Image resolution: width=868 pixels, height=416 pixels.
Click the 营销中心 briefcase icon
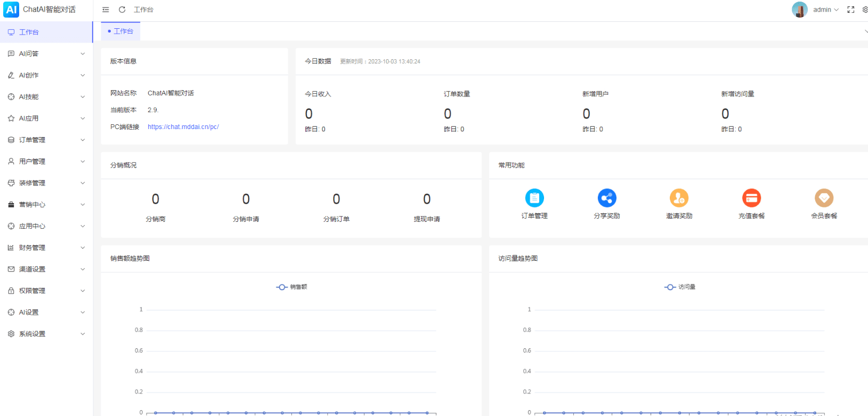pos(11,205)
